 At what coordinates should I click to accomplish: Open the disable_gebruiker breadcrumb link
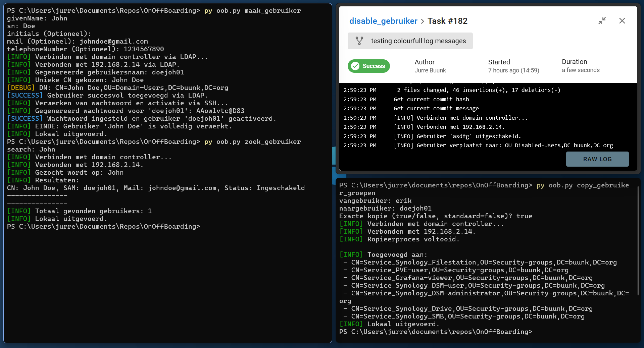tap(383, 21)
